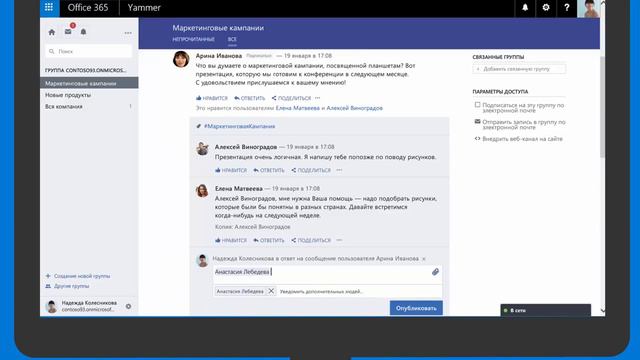
Task: Click the page vertical scrollbar thumb
Action: coord(602,106)
